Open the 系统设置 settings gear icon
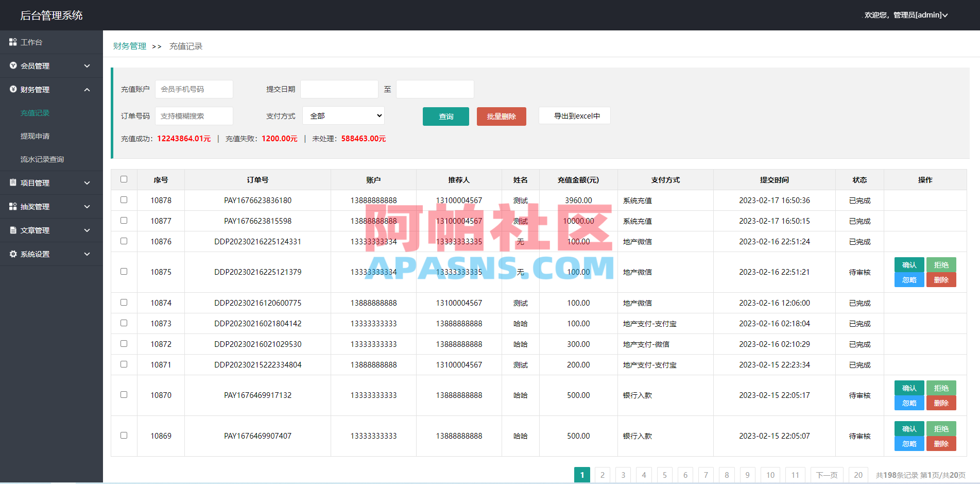This screenshot has height=484, width=980. 13,254
